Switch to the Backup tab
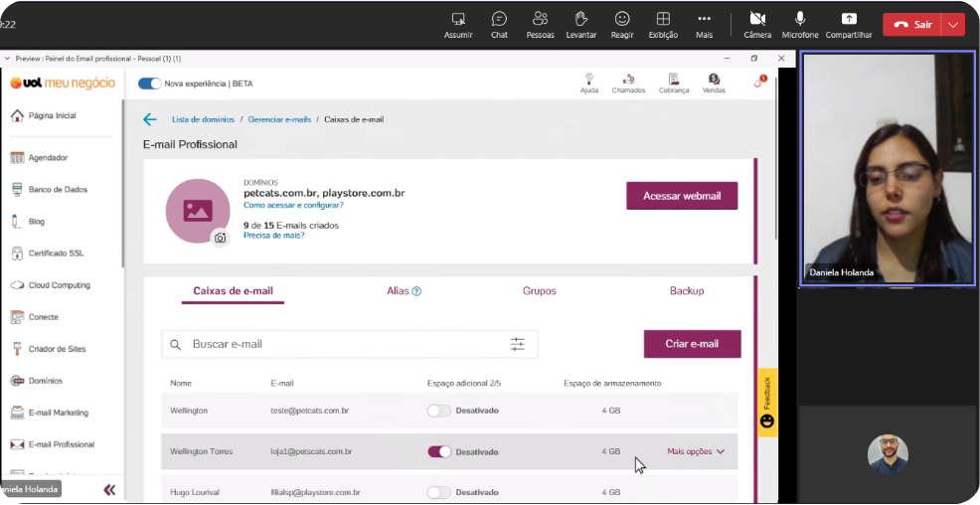980x505 pixels. (x=686, y=290)
